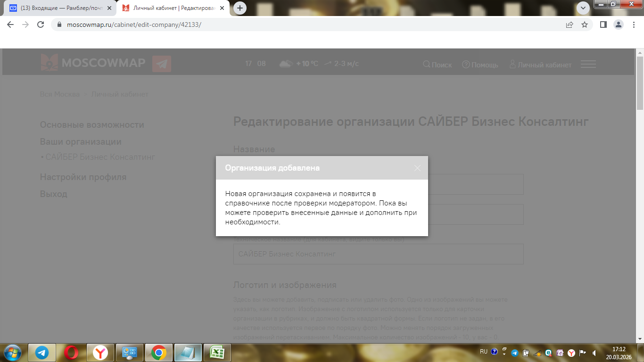644x362 pixels.
Task: Open the hamburger menu in the header
Action: coord(588,64)
